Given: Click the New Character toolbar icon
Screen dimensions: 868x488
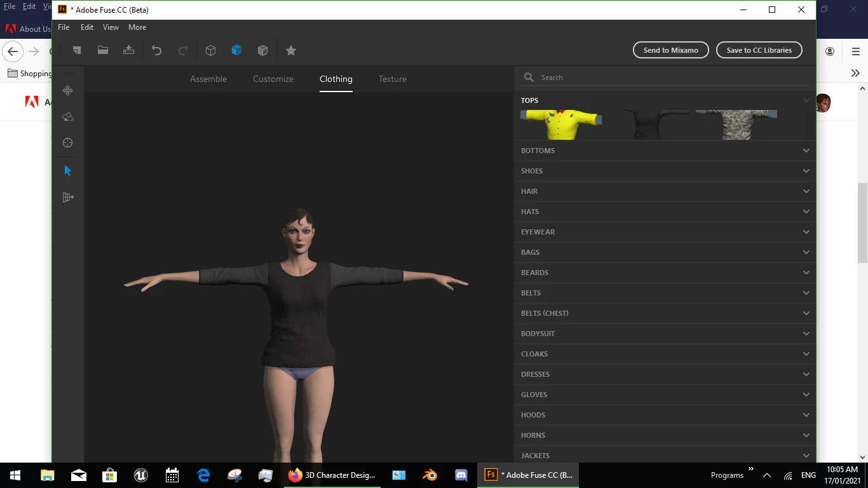Looking at the screenshot, I should tap(77, 50).
